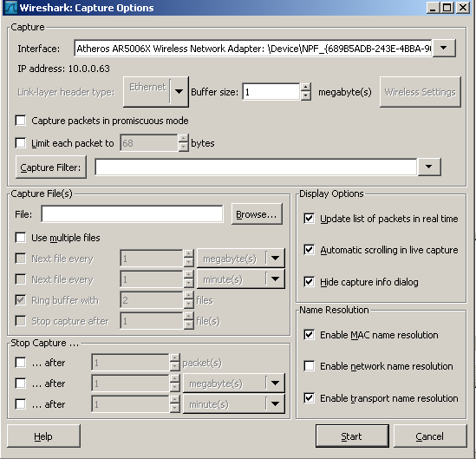Maximize the Capture Options window

[447, 7]
